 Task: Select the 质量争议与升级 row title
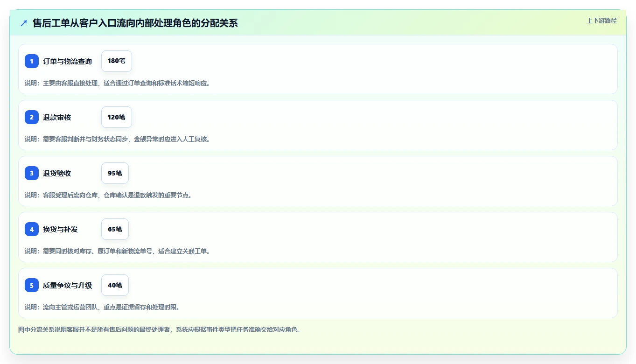tap(67, 285)
